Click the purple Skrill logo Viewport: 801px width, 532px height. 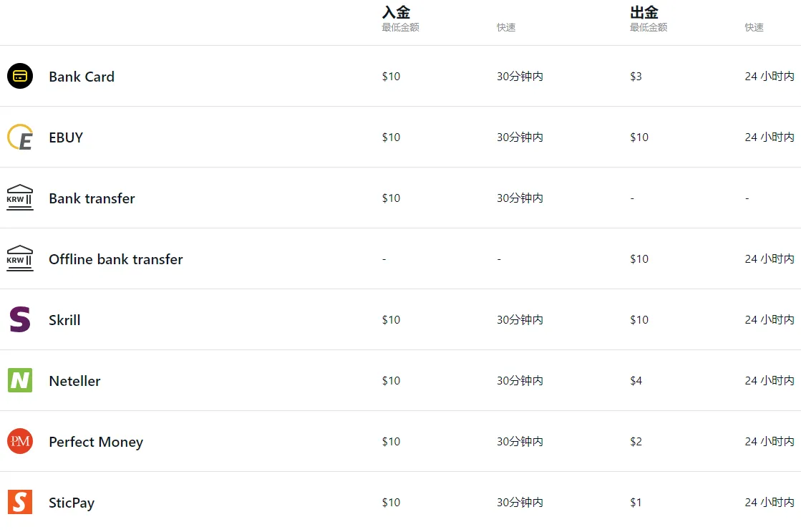click(x=20, y=319)
